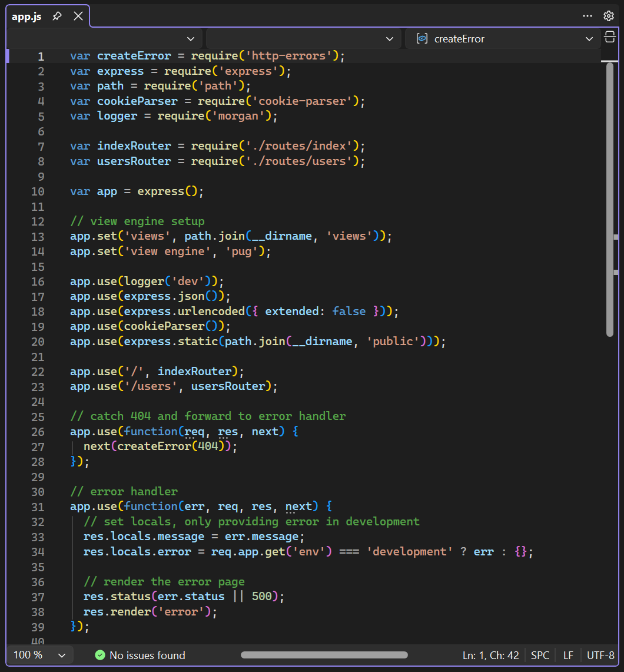Image resolution: width=624 pixels, height=672 pixels.
Task: Click './routes/users' string on line 8
Action: pyautogui.click(x=299, y=161)
